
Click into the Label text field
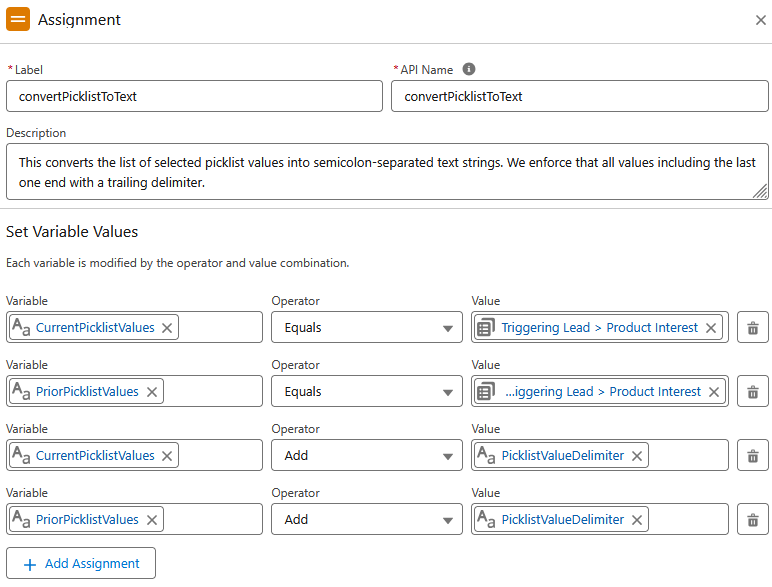pyautogui.click(x=194, y=97)
